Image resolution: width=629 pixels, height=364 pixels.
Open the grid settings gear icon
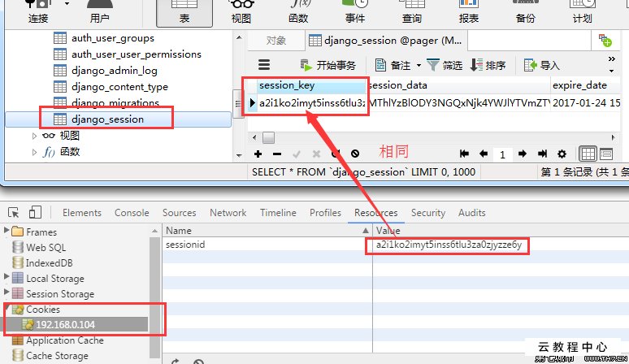562,154
